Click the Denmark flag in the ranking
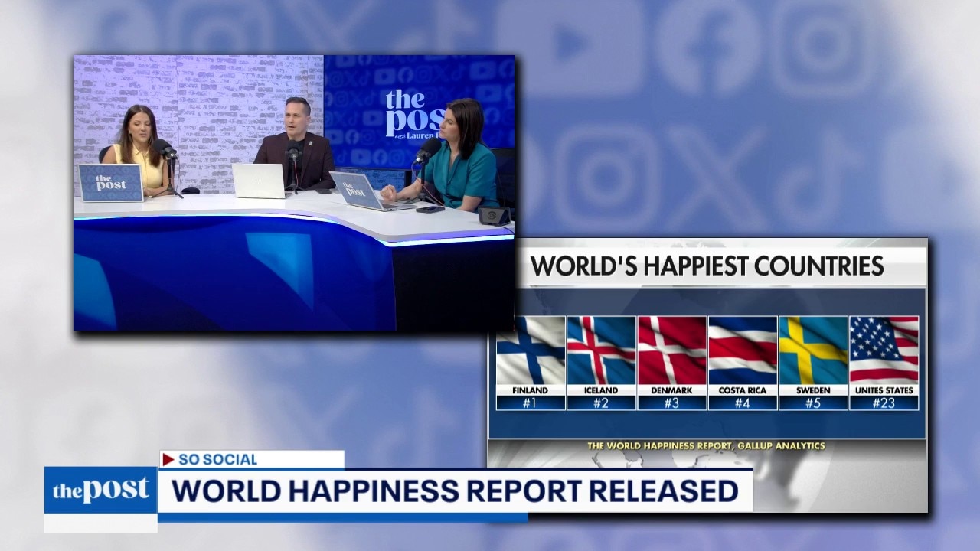 (x=671, y=350)
